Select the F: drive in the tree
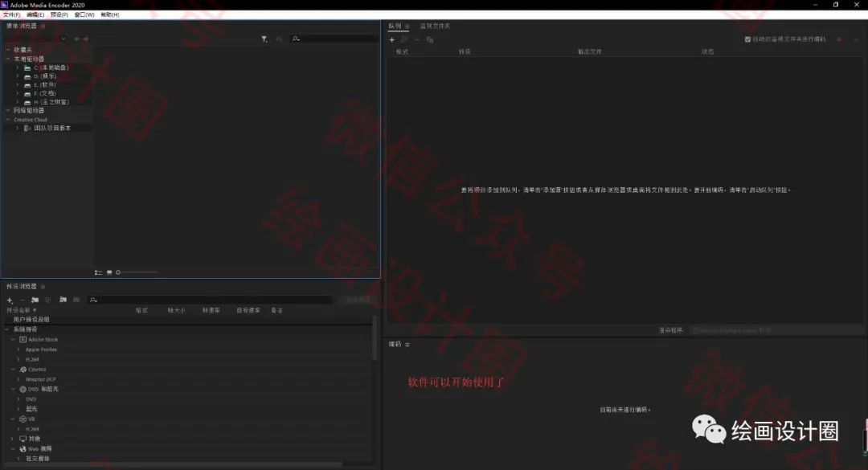Screen dimensions: 868x470 pos(45,93)
